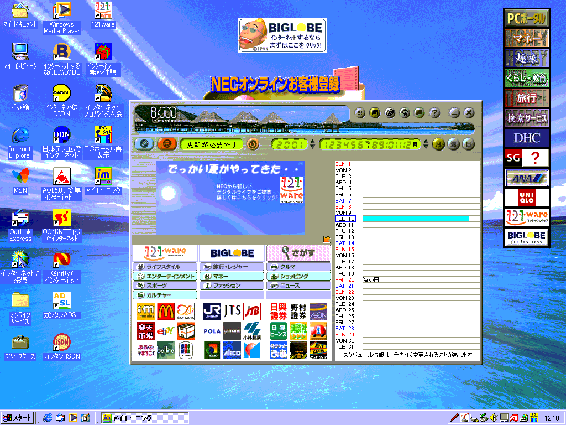Open the POLA logo link
Image resolution: width=566 pixels, height=425 pixels.
pos(212,331)
